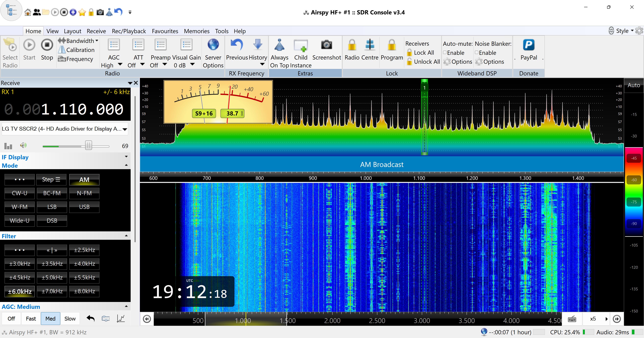
Task: Open the users icon in quick access toolbar
Action: pyautogui.click(x=37, y=12)
